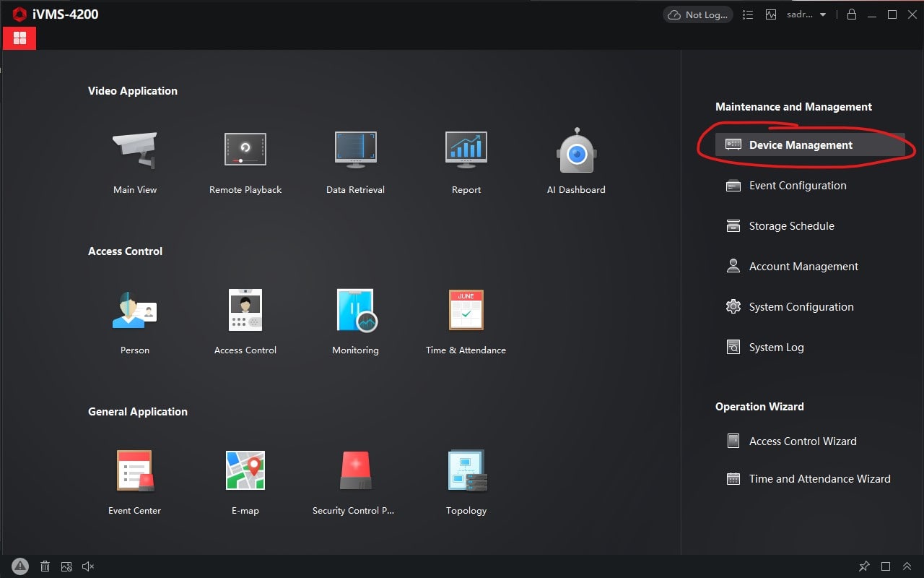This screenshot has width=924, height=578.
Task: Open the user account dropdown arrow
Action: click(823, 14)
